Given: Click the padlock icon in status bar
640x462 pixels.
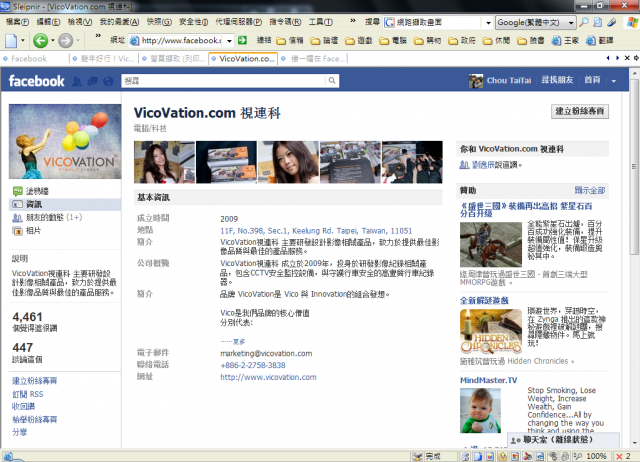Looking at the screenshot, I should pyautogui.click(x=565, y=456).
